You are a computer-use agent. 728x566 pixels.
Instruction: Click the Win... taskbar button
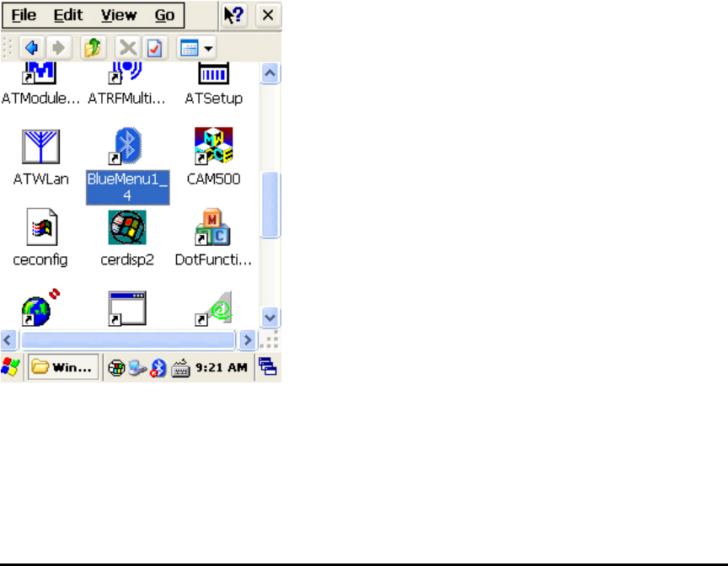[x=63, y=367]
